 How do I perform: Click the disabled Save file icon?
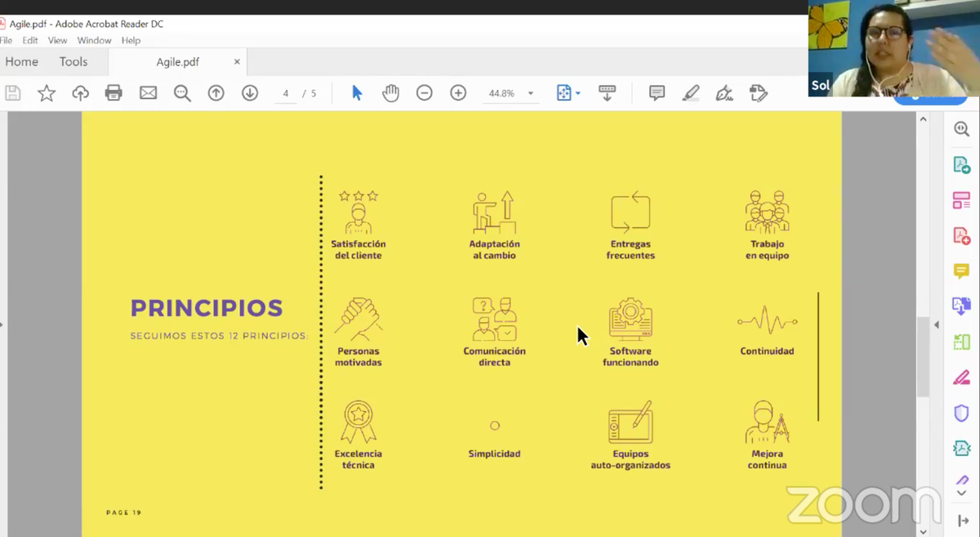(x=12, y=93)
